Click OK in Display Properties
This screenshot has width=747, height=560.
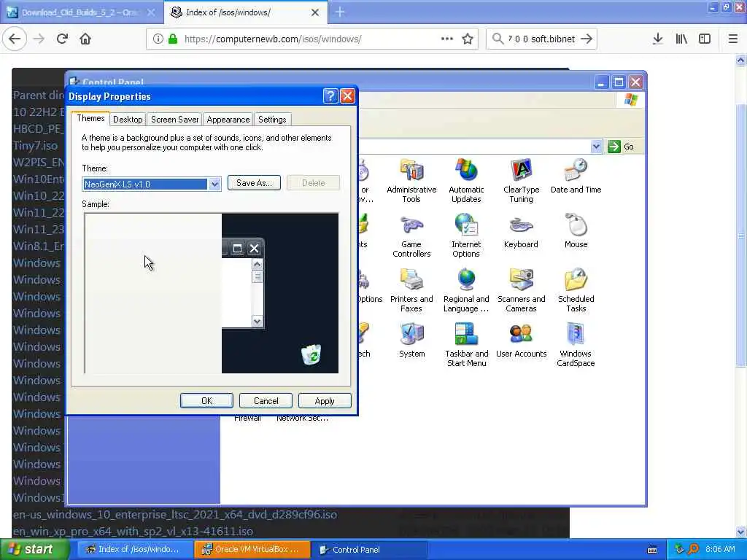tap(206, 401)
